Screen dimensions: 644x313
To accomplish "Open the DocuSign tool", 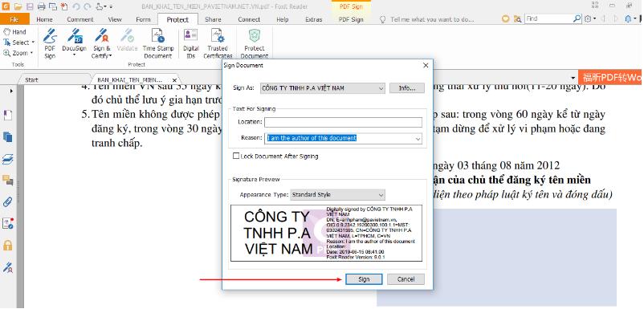I will (75, 43).
